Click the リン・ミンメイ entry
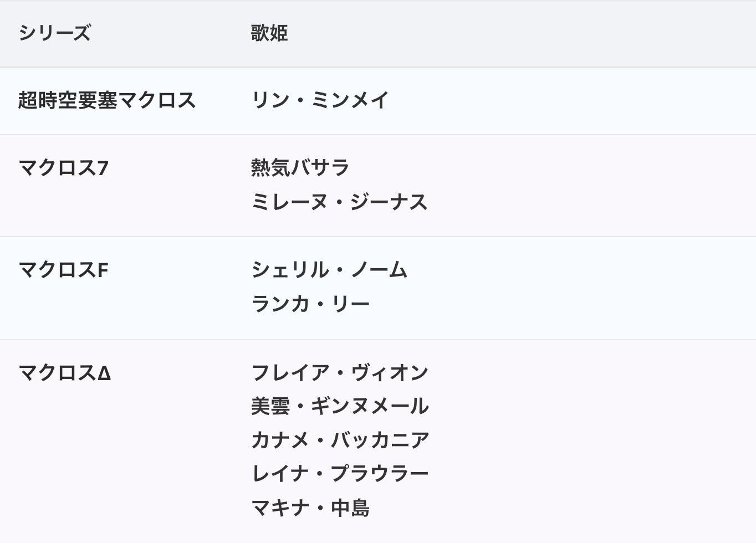This screenshot has width=756, height=543. coord(320,100)
